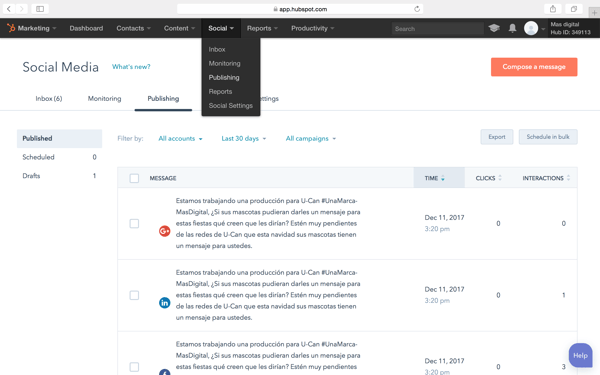Open the Reports nav dropdown
The height and width of the screenshot is (375, 600).
pos(262,28)
